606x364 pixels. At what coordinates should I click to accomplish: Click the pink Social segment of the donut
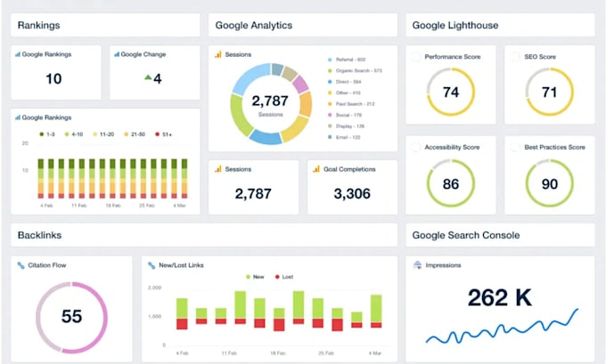pyautogui.click(x=300, y=85)
